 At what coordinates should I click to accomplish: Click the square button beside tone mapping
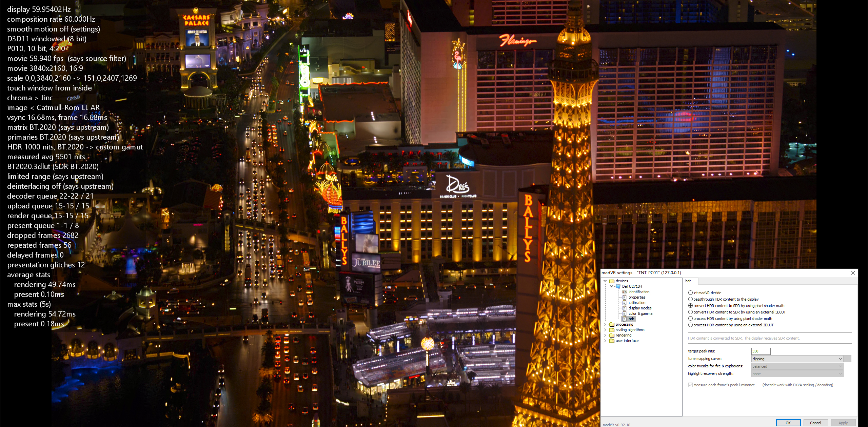847,359
